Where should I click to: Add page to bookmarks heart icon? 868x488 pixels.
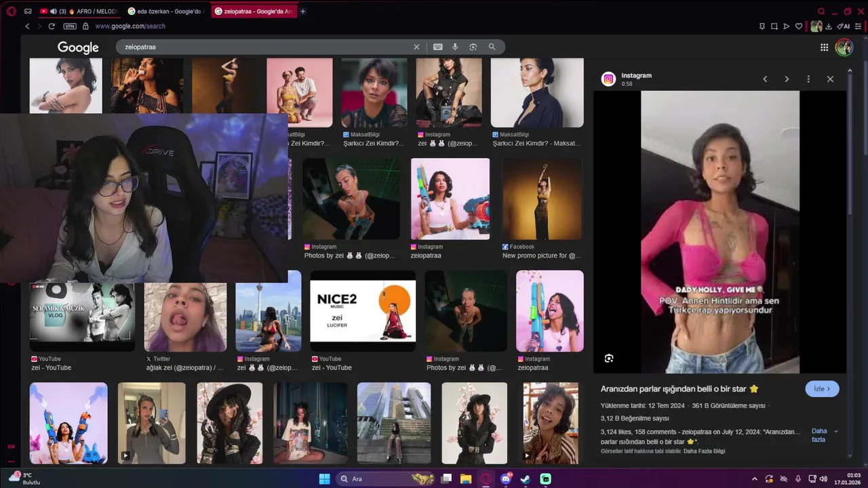pyautogui.click(x=799, y=26)
